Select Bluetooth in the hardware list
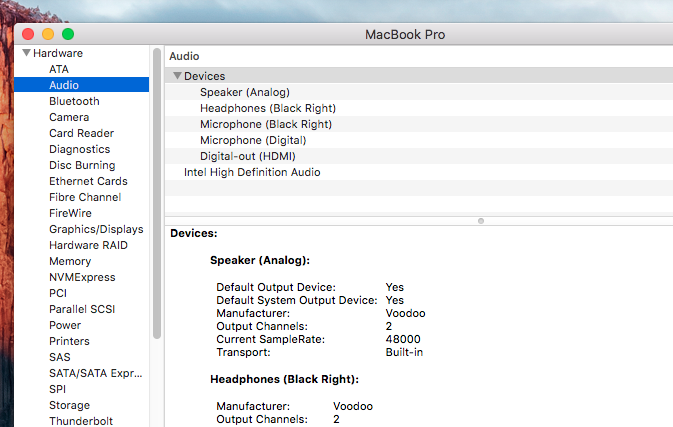The width and height of the screenshot is (673, 427). [x=74, y=101]
